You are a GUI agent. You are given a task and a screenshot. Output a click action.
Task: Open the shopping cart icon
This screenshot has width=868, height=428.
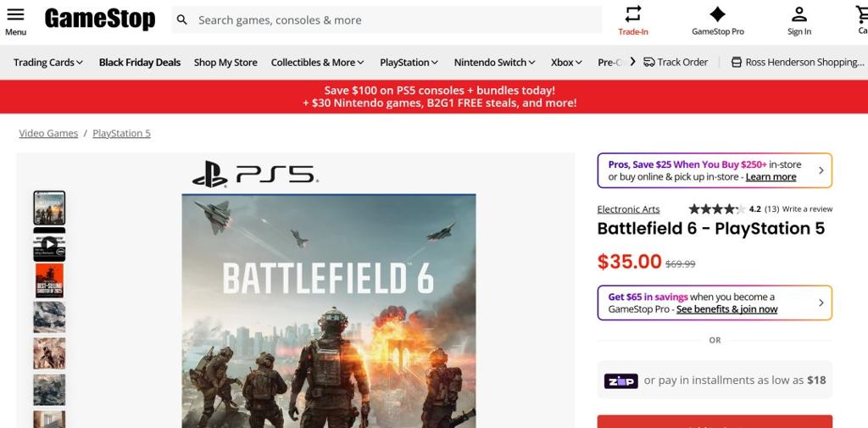[x=861, y=14]
